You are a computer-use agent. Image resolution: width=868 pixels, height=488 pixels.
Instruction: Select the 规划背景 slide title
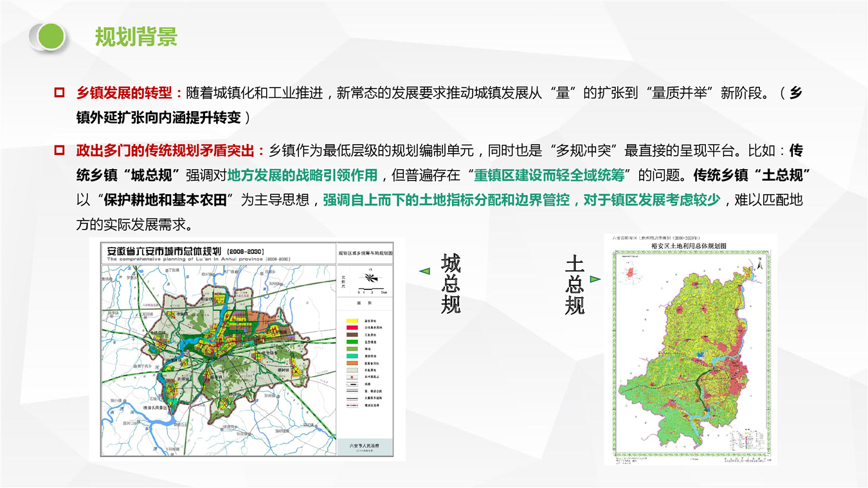click(136, 37)
